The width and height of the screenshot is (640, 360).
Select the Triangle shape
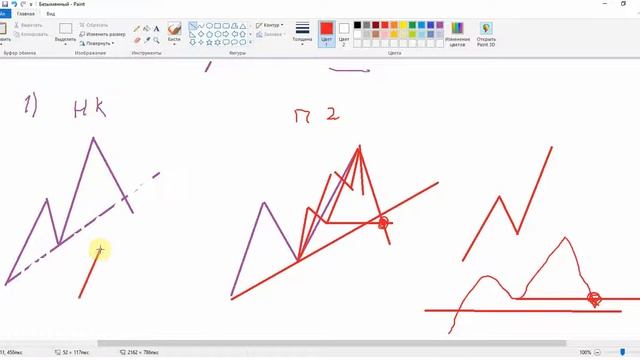242,26
